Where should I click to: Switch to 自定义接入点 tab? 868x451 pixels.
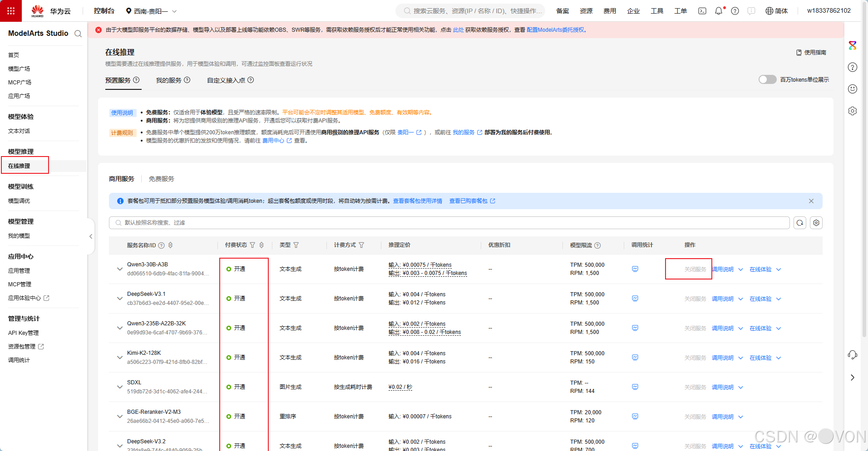click(x=226, y=80)
